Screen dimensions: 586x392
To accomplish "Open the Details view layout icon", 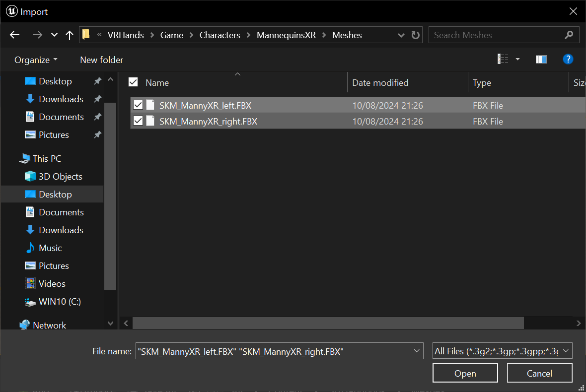I will [503, 59].
